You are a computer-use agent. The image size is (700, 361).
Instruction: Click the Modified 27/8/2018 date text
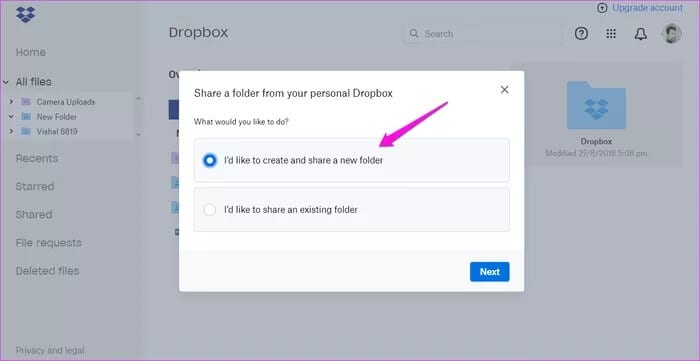click(596, 154)
